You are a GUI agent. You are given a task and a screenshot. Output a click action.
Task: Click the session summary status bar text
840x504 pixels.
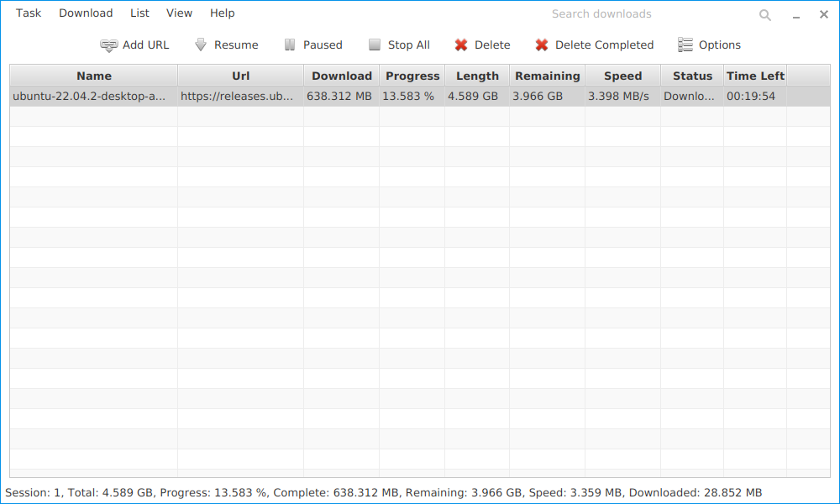tap(384, 492)
